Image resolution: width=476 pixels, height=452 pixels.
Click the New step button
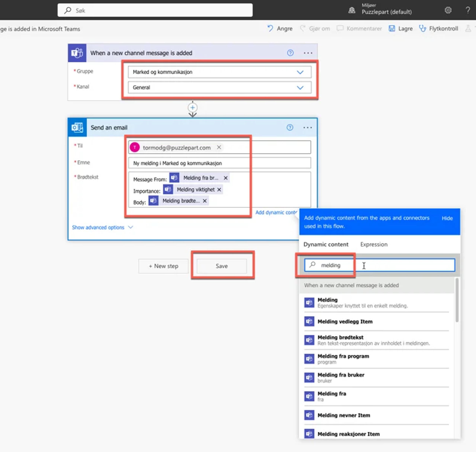pyautogui.click(x=163, y=266)
